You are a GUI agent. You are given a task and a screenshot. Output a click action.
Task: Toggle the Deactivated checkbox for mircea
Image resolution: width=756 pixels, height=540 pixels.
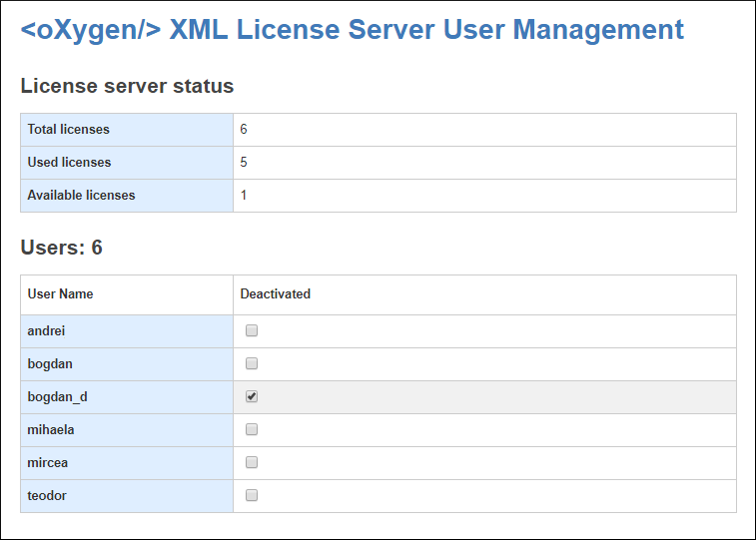(252, 462)
